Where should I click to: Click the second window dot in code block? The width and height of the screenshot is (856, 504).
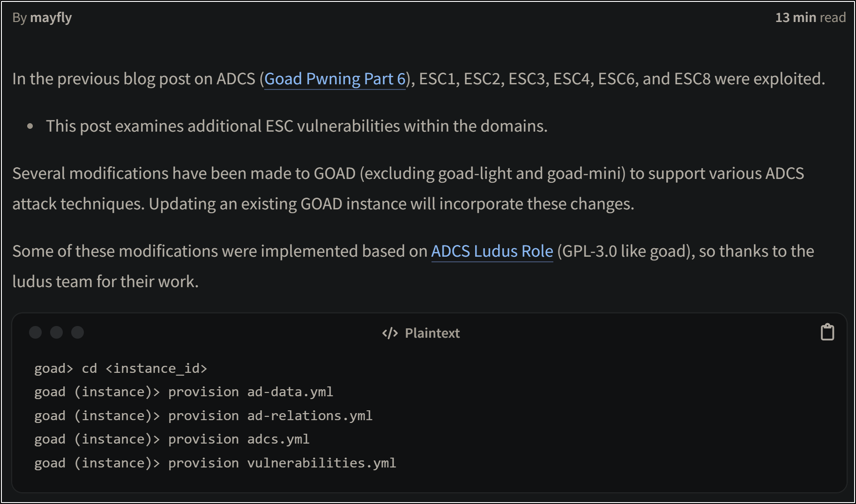(57, 332)
